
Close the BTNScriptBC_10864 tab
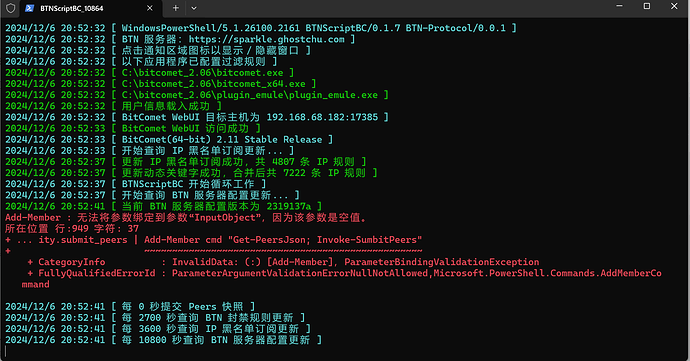tap(150, 8)
